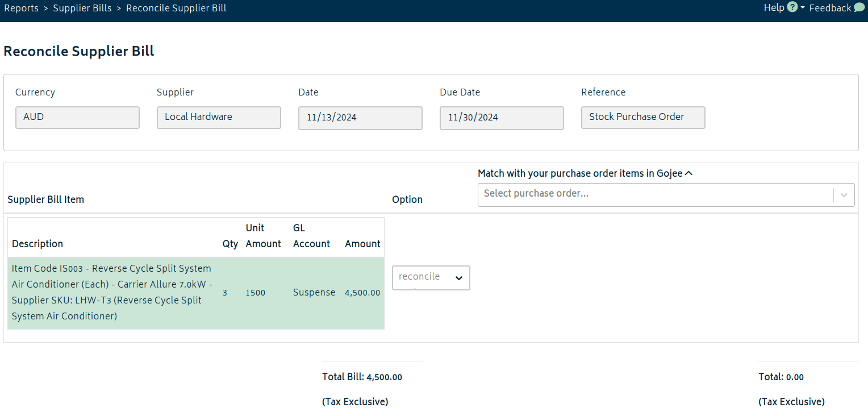868x416 pixels.
Task: Click the Feedback speech bubble icon
Action: (x=859, y=7)
